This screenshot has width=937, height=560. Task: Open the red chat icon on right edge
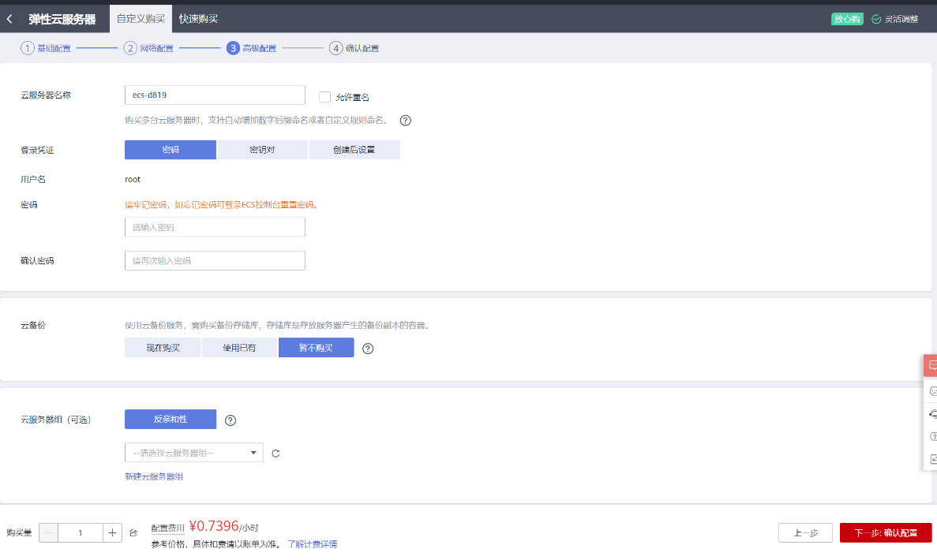tap(932, 365)
